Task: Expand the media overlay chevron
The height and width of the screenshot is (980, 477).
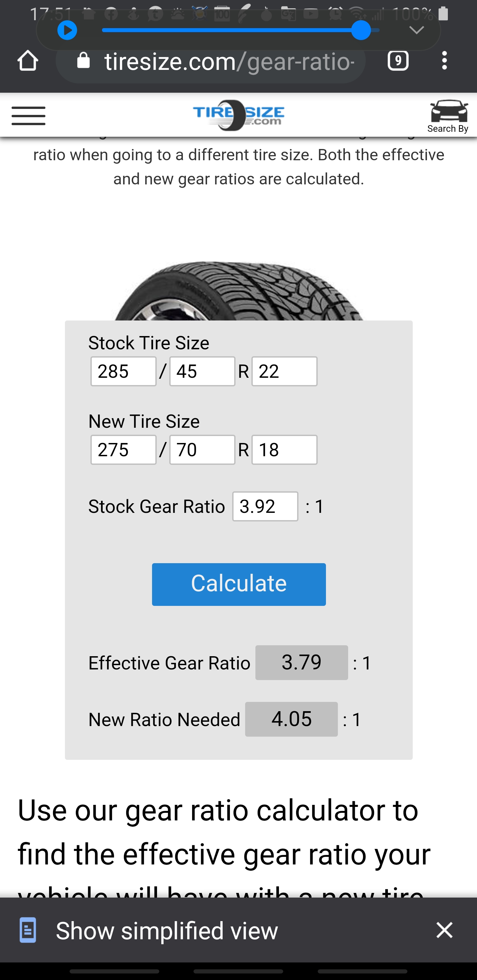Action: point(416,30)
